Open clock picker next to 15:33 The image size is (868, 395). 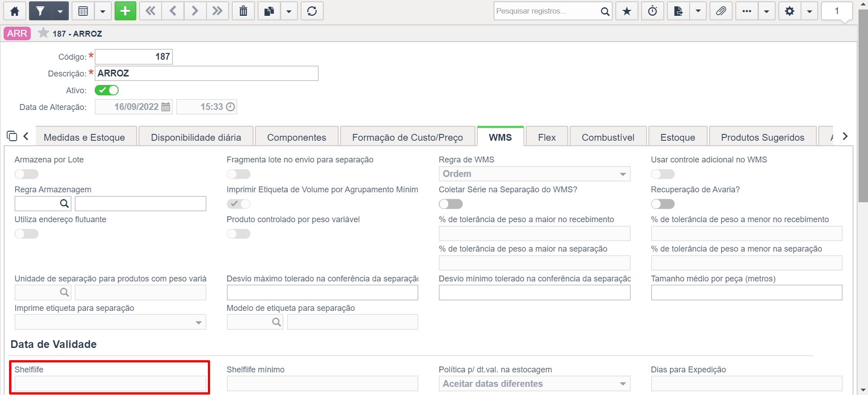coord(230,107)
